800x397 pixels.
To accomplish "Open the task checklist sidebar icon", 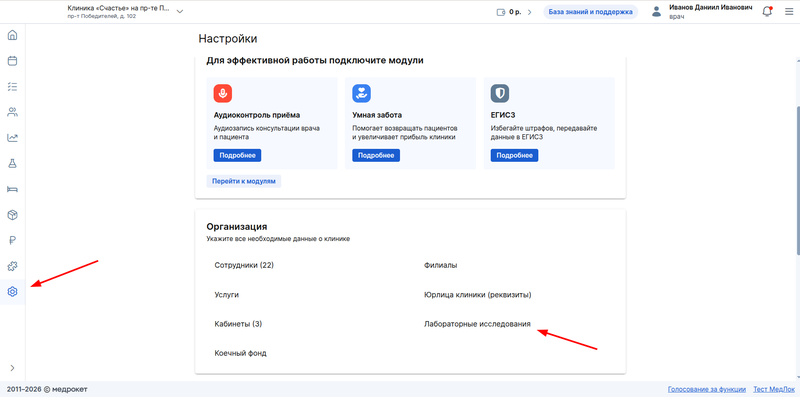I will (x=12, y=86).
